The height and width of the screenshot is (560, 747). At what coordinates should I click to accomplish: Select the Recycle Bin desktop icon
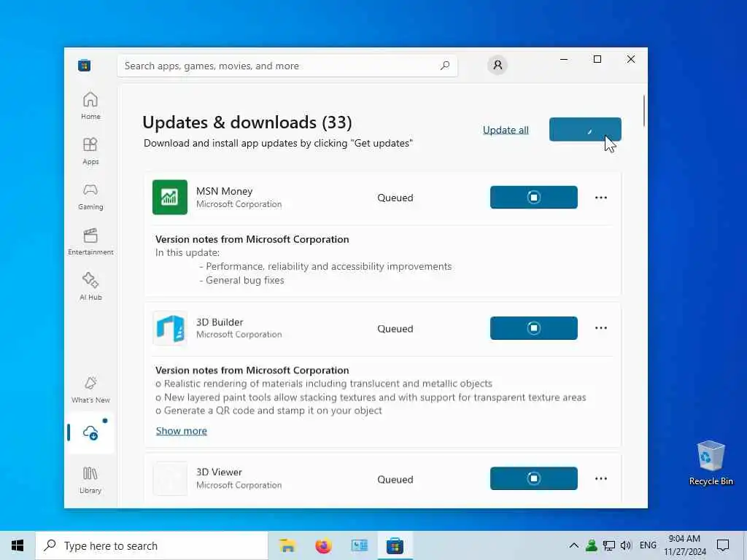711,463
